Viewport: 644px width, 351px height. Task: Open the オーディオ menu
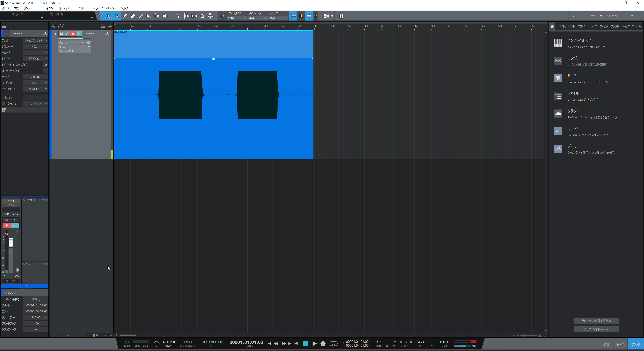[64, 8]
